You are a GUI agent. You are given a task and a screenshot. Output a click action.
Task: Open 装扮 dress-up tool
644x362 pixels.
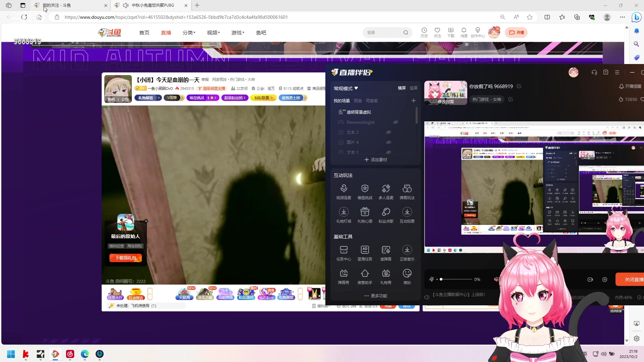407,277
